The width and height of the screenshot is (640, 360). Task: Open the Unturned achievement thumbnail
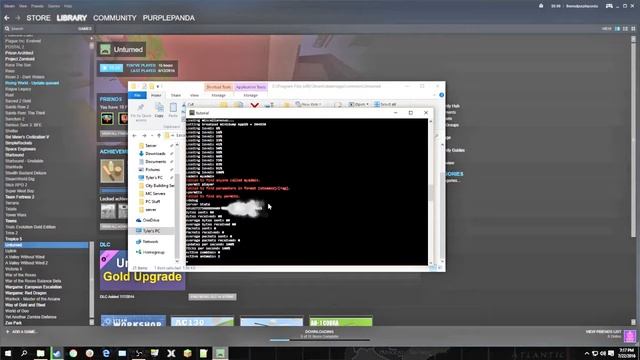tap(112, 171)
